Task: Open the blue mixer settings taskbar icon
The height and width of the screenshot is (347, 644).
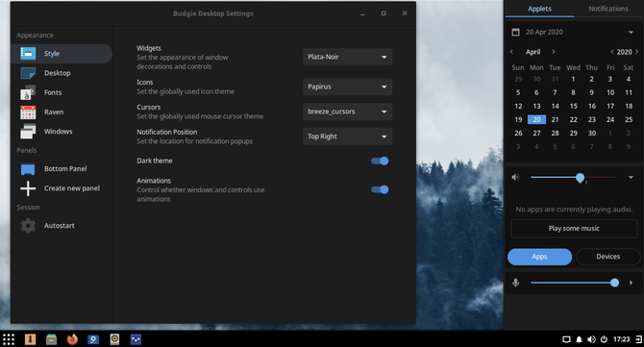Action: pyautogui.click(x=136, y=339)
